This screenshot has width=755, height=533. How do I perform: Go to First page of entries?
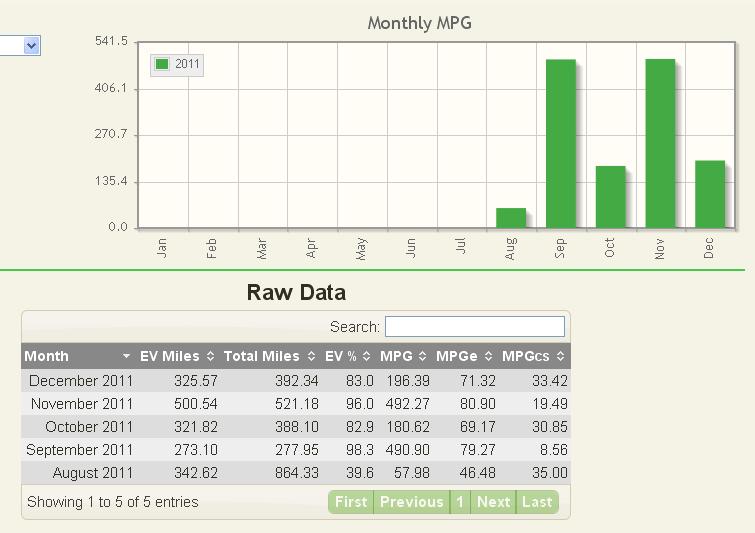[350, 502]
